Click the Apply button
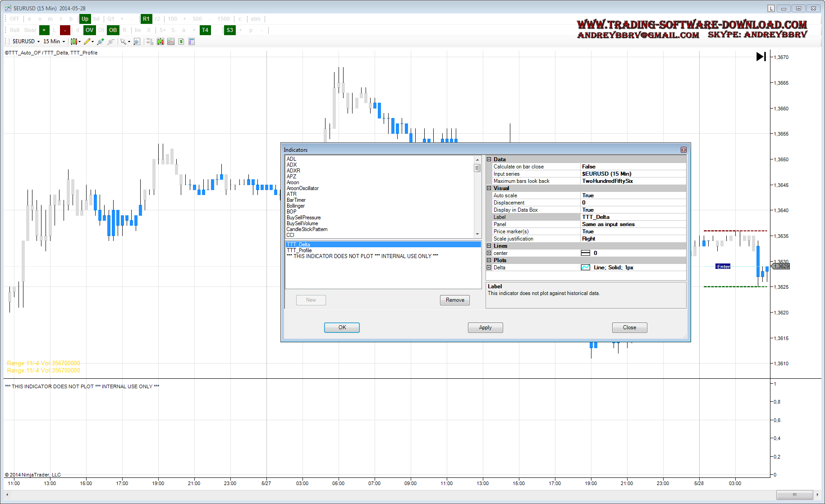The image size is (825, 504). tap(485, 327)
